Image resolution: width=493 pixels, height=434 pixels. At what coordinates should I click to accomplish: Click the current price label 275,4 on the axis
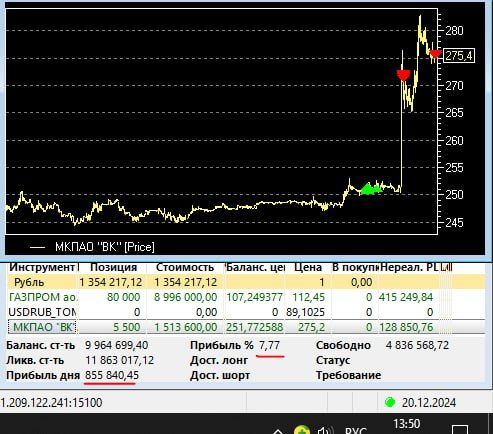(459, 56)
